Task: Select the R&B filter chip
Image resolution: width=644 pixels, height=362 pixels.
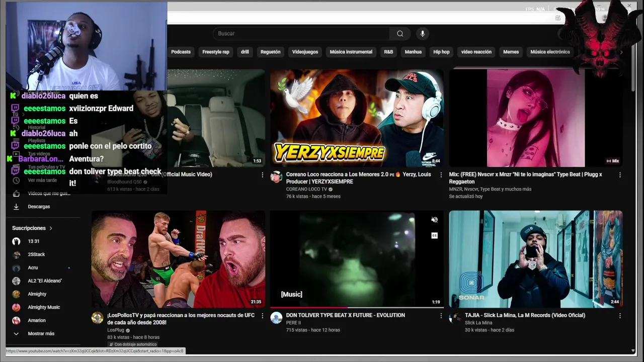Action: (388, 52)
